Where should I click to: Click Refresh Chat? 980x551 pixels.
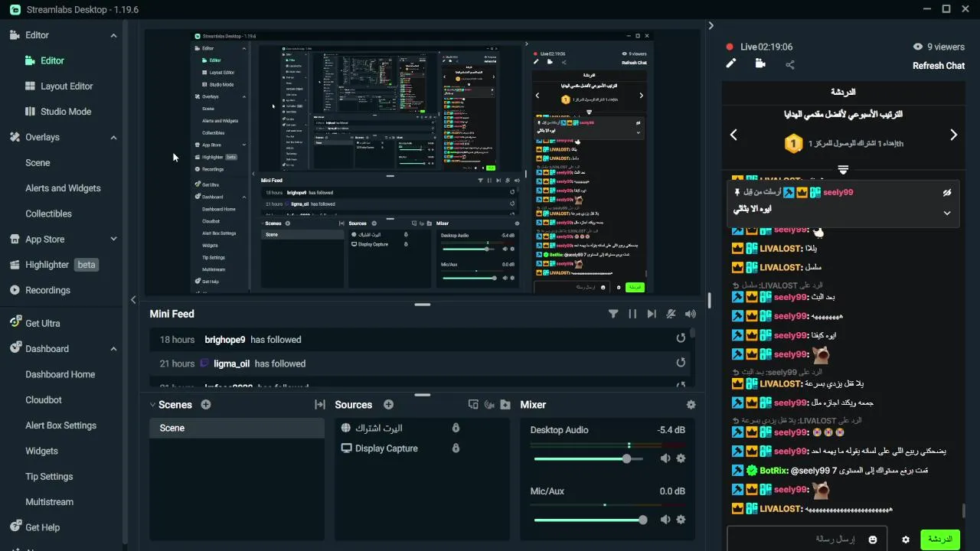tap(939, 66)
